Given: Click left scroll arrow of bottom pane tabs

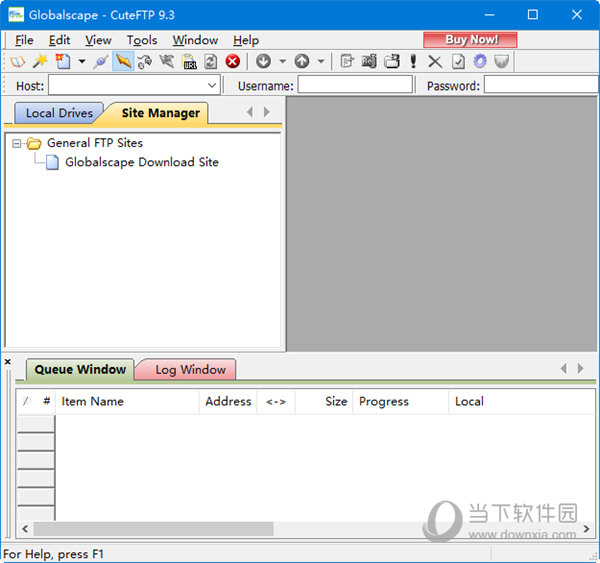Looking at the screenshot, I should pyautogui.click(x=564, y=368).
